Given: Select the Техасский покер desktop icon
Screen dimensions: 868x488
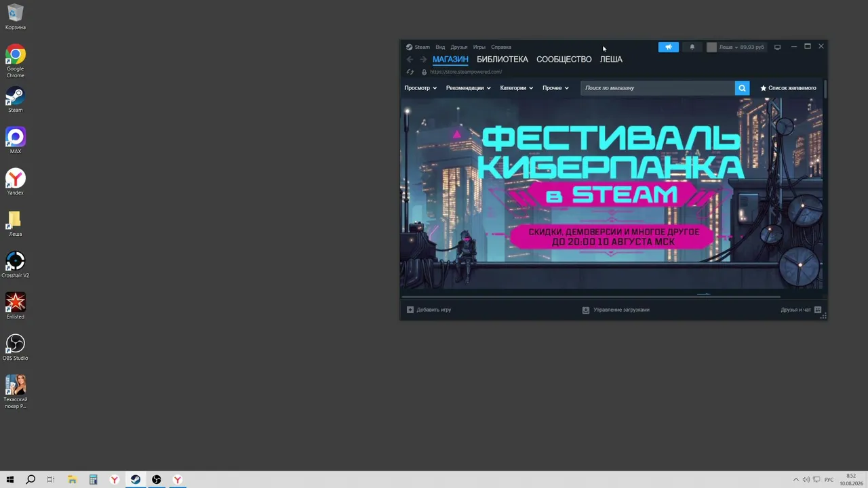Looking at the screenshot, I should (x=15, y=392).
